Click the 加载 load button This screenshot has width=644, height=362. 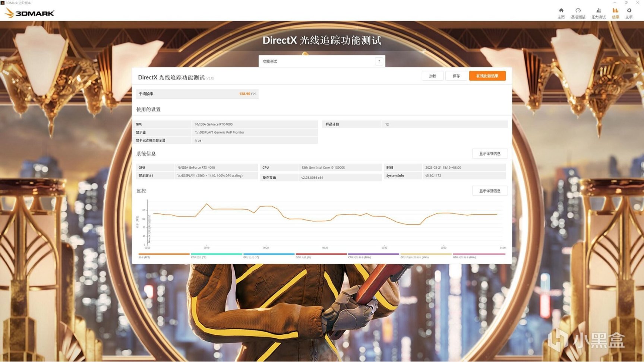pyautogui.click(x=432, y=76)
